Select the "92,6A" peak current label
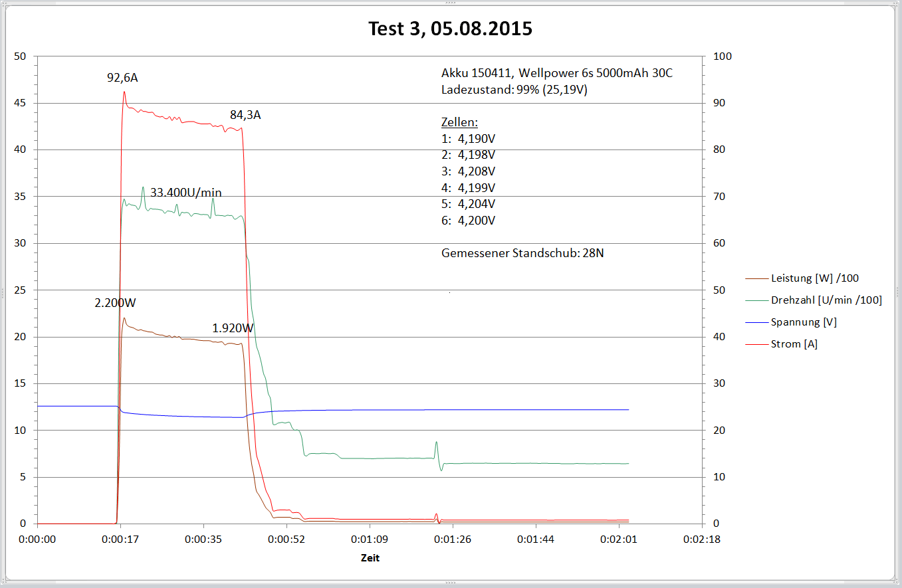This screenshot has width=902, height=588. tap(122, 78)
